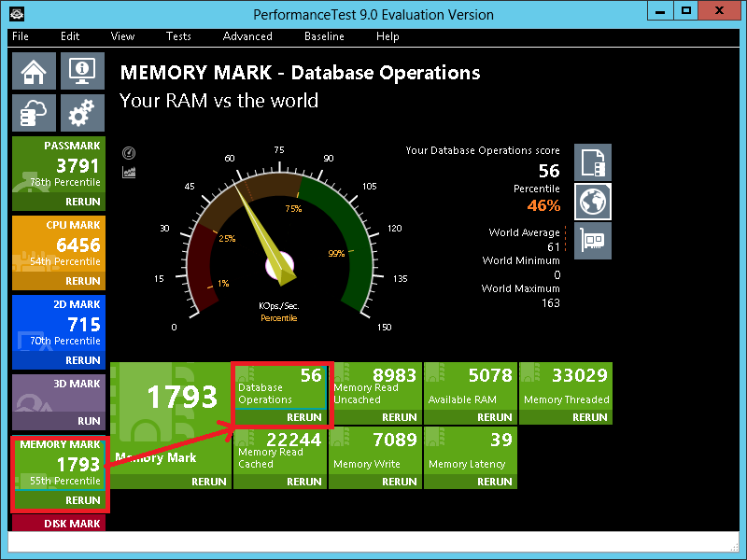Select the small gauge view icon
Image resolution: width=747 pixels, height=560 pixels.
(129, 153)
